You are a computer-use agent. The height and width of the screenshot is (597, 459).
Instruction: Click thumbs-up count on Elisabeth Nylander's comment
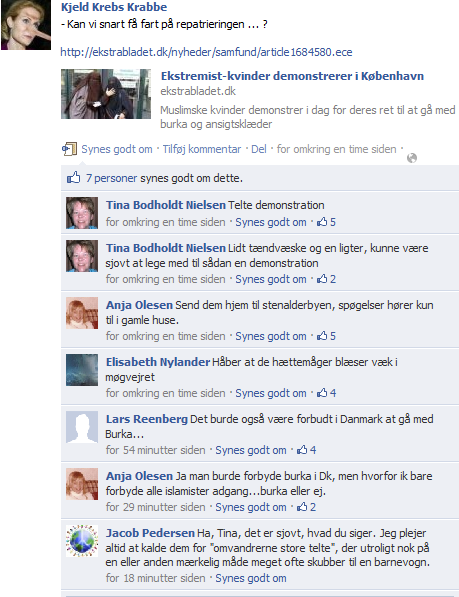(327, 393)
